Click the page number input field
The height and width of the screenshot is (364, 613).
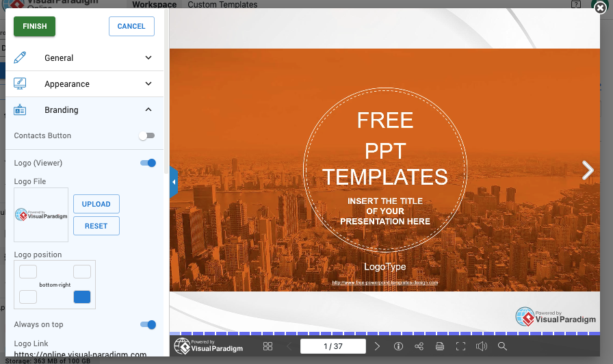tap(332, 346)
